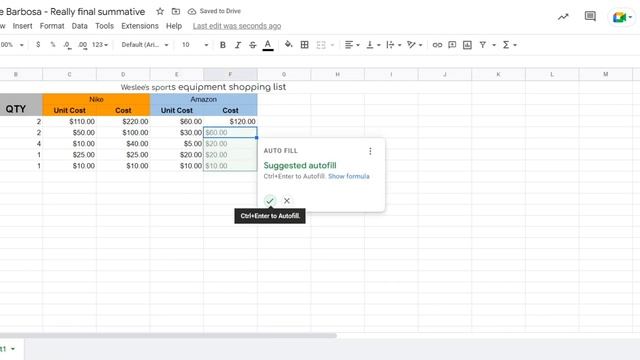This screenshot has width=640, height=360.
Task: Select cell with $120.00
Action: coord(230,122)
